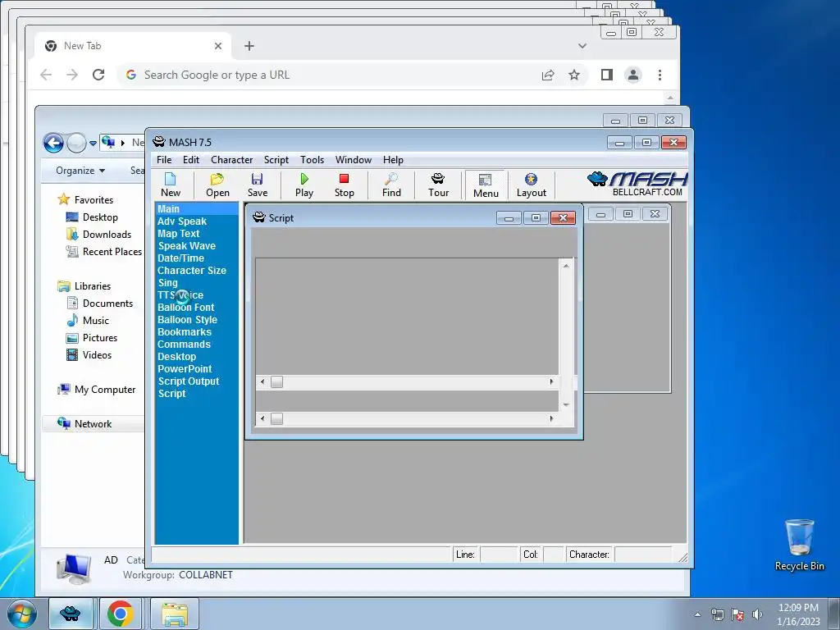Open the Tools menu
The image size is (840, 630).
pos(312,160)
